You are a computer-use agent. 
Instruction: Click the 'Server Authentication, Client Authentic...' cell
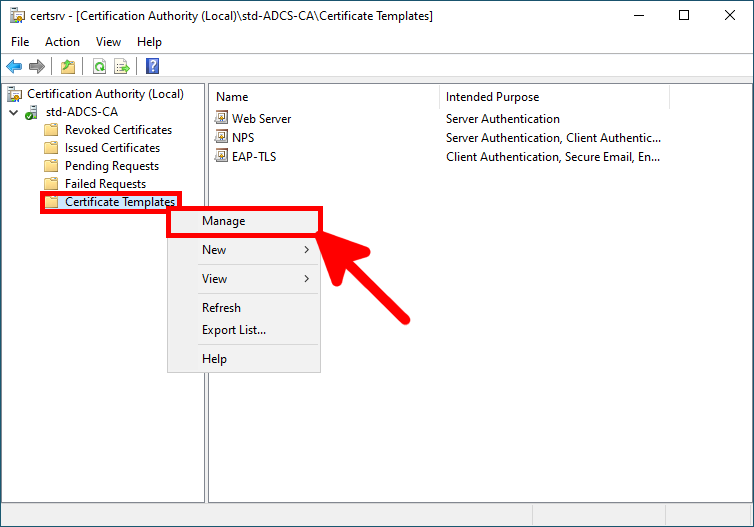553,138
